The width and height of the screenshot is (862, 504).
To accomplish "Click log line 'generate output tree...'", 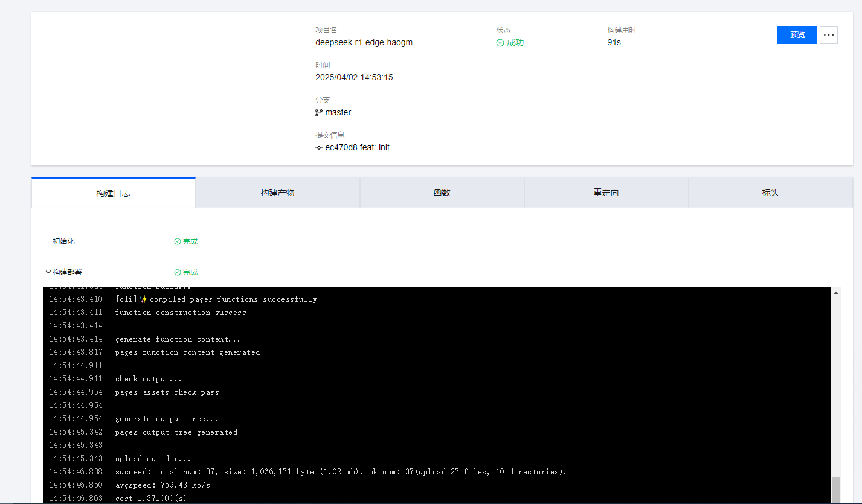I will pos(167,419).
